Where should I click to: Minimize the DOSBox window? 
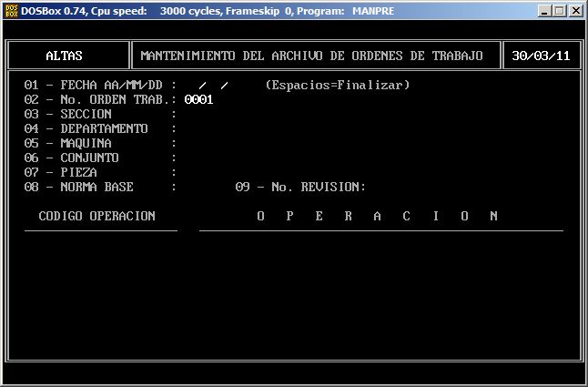pos(543,11)
